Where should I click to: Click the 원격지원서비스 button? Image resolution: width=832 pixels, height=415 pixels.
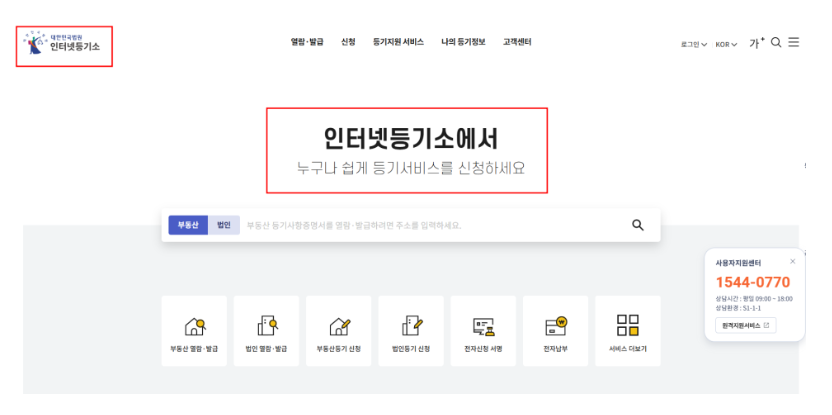tap(746, 325)
